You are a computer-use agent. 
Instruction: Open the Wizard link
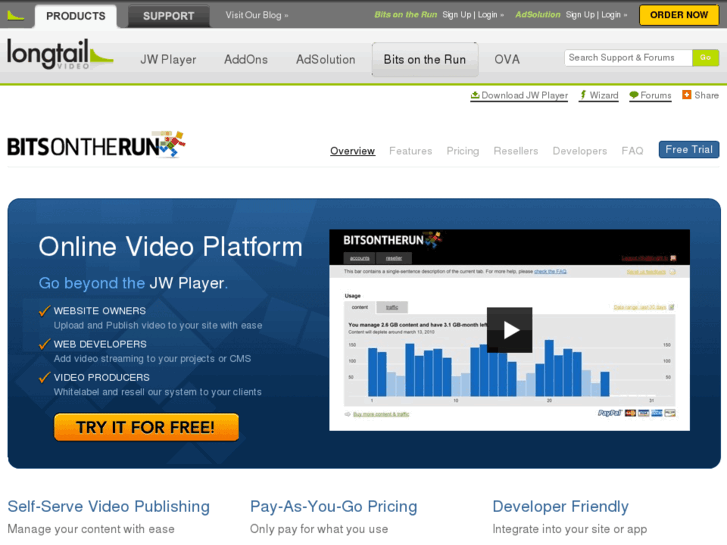[x=604, y=96]
